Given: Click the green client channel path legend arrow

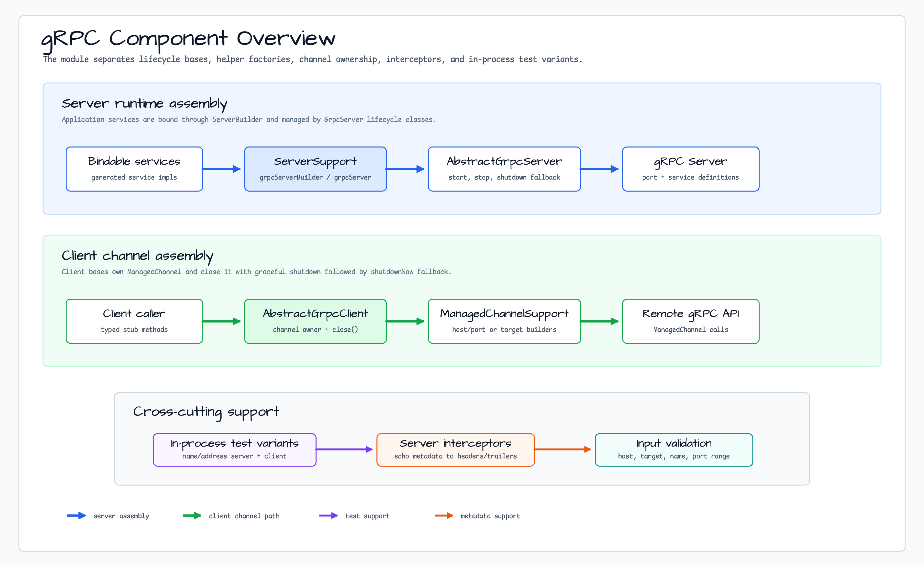Looking at the screenshot, I should pos(192,516).
